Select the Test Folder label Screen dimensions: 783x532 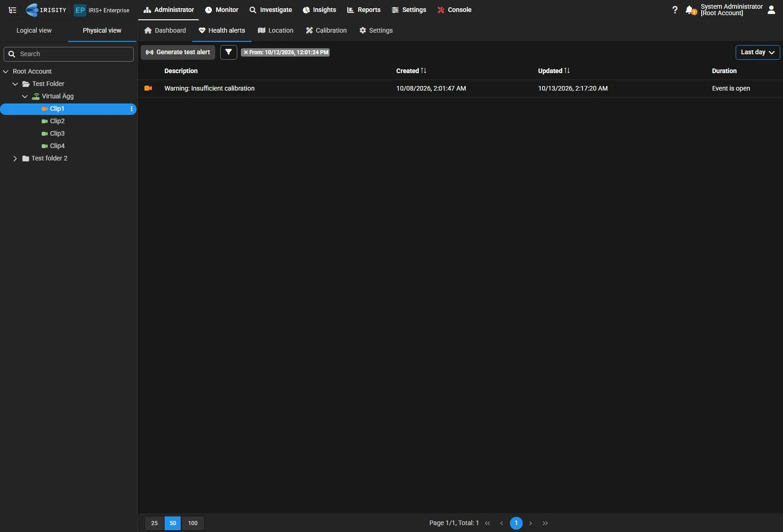48,84
